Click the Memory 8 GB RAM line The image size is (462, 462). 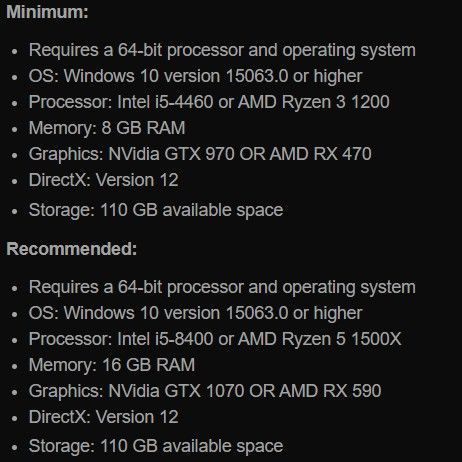point(107,128)
